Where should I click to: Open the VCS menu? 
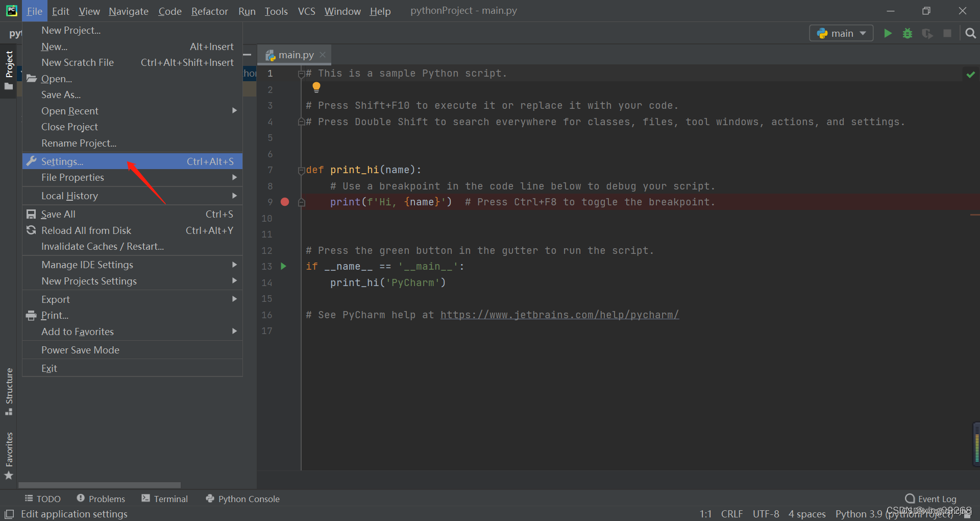pos(306,11)
